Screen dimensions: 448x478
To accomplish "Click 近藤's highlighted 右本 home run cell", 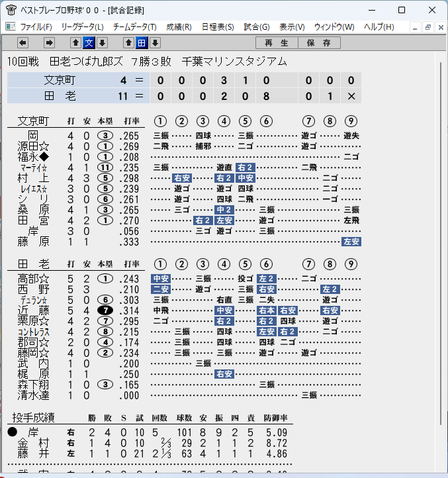I will pyautogui.click(x=267, y=311).
